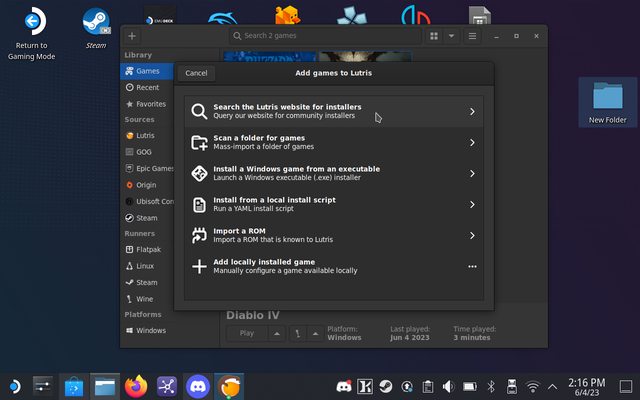Image resolution: width=640 pixels, height=400 pixels.
Task: Open Discord from the taskbar
Action: pyautogui.click(x=198, y=385)
